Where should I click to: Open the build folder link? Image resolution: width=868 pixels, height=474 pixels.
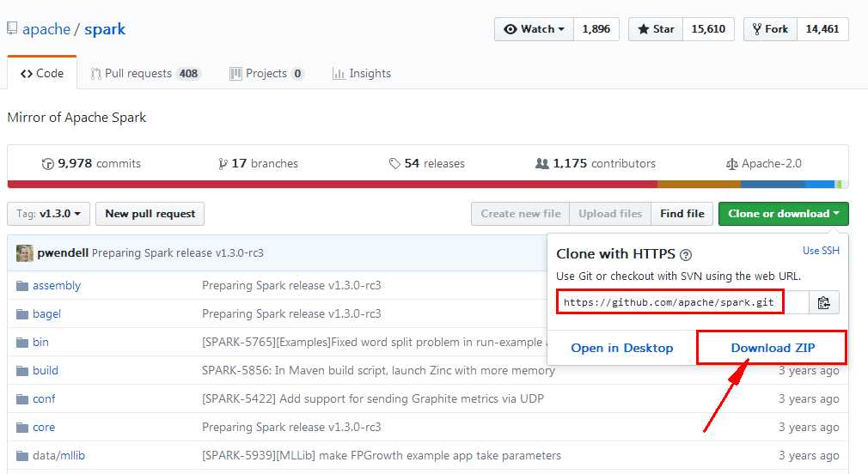46,371
